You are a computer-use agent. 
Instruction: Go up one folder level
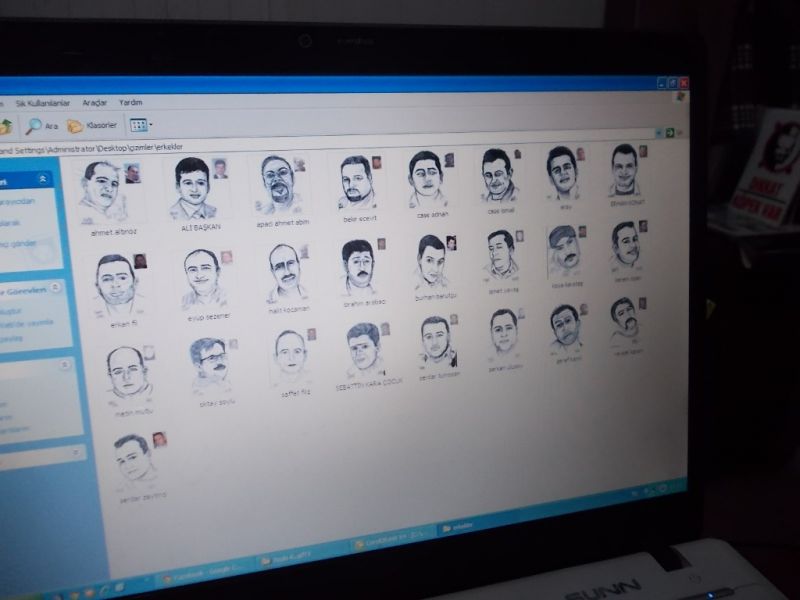point(5,126)
